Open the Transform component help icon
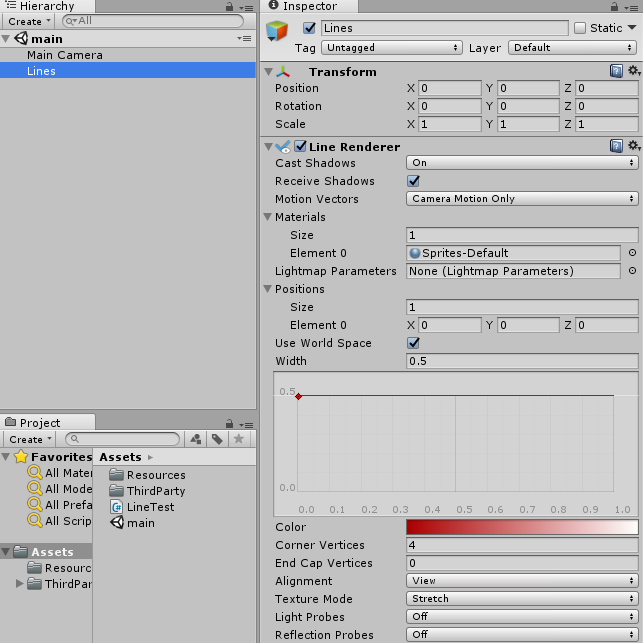The image size is (643, 643). coord(617,71)
